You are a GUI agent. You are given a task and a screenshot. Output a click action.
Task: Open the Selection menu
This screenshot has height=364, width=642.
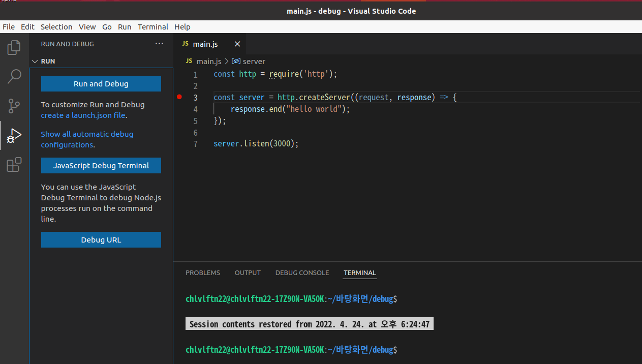click(56, 27)
